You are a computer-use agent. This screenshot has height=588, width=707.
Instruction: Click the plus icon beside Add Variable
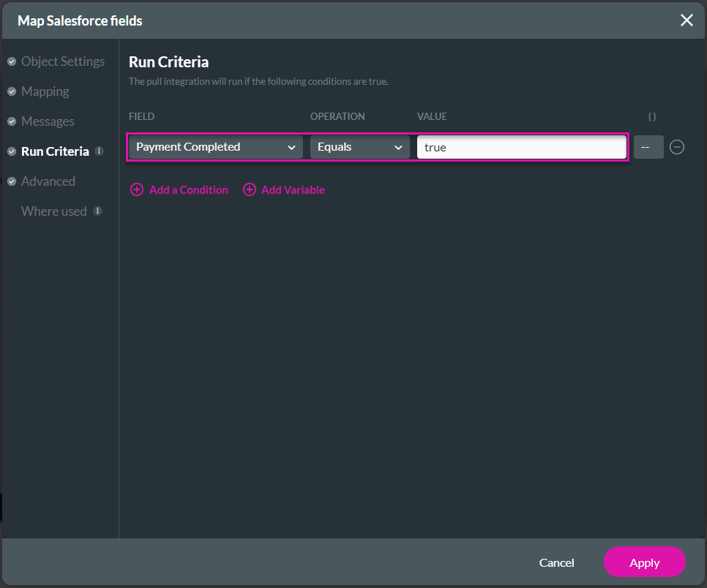(x=250, y=190)
